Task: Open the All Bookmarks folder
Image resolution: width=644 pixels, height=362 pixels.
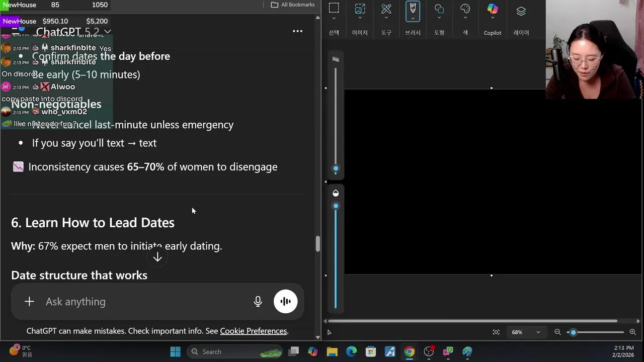Action: tap(293, 5)
